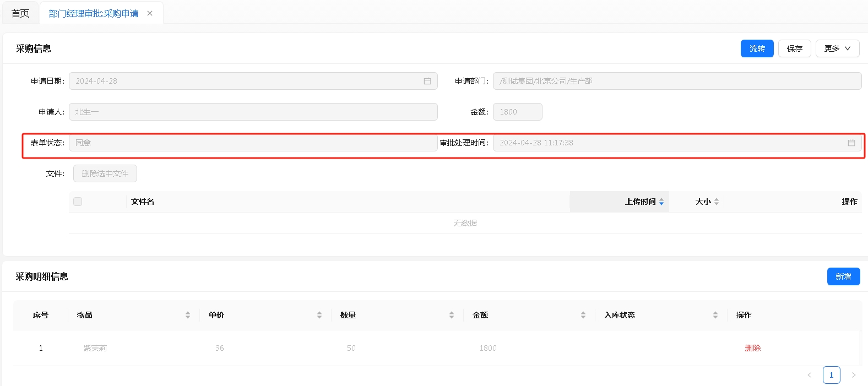Click the blue 流转 button
The height and width of the screenshot is (386, 868).
(x=757, y=48)
